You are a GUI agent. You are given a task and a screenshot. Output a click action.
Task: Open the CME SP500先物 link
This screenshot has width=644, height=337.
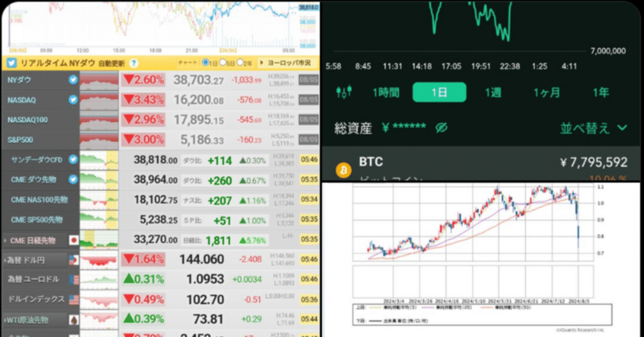tap(37, 220)
